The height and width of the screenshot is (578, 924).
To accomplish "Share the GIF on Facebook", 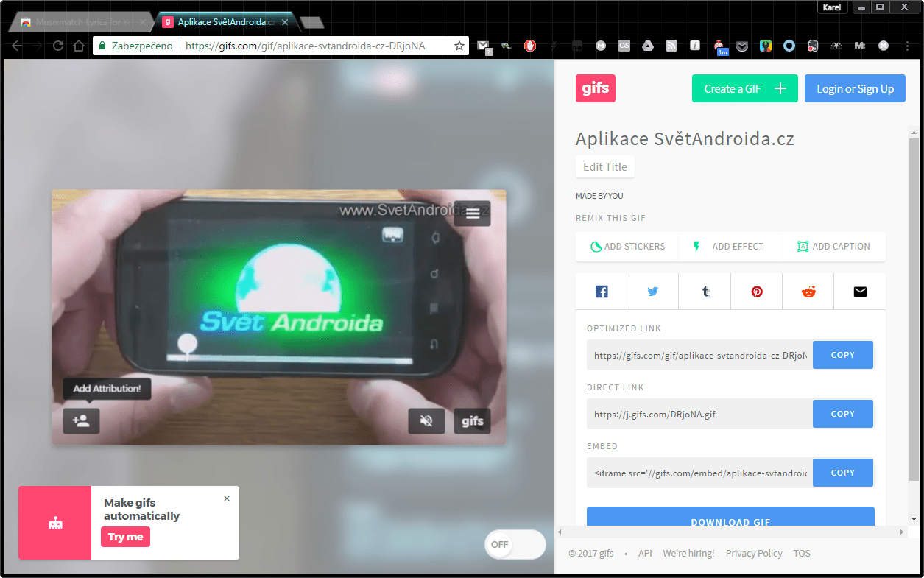I will click(602, 292).
